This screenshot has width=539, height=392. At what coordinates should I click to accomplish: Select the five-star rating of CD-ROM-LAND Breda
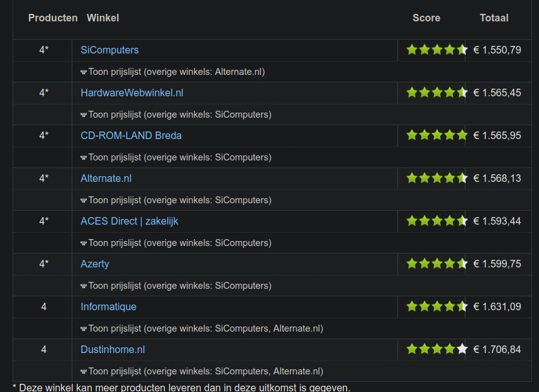pos(437,135)
